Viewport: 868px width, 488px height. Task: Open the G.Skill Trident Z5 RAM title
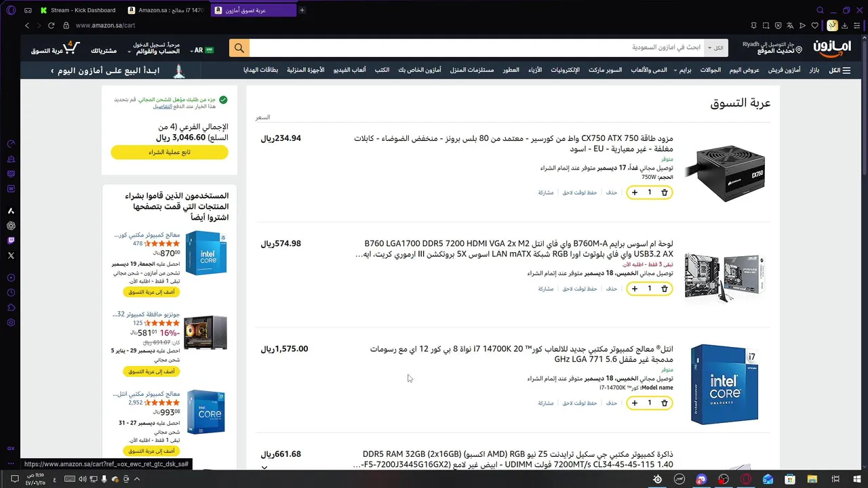point(513,460)
